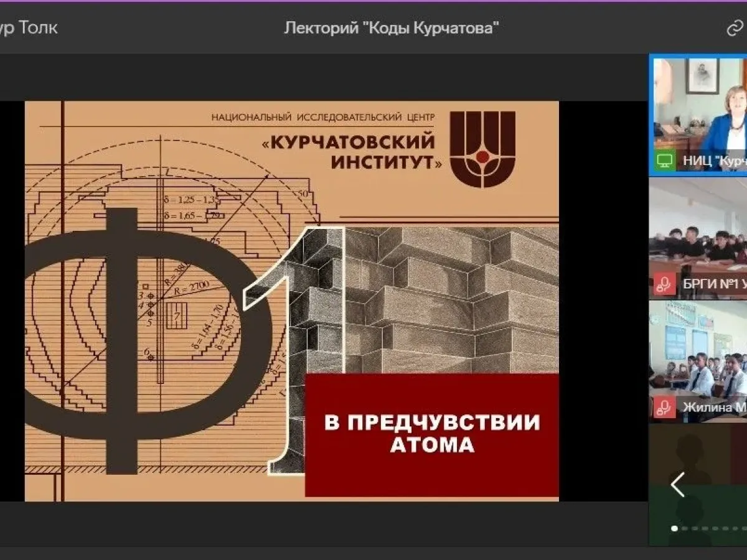Click the "Жилина М" participant name label

tap(715, 408)
